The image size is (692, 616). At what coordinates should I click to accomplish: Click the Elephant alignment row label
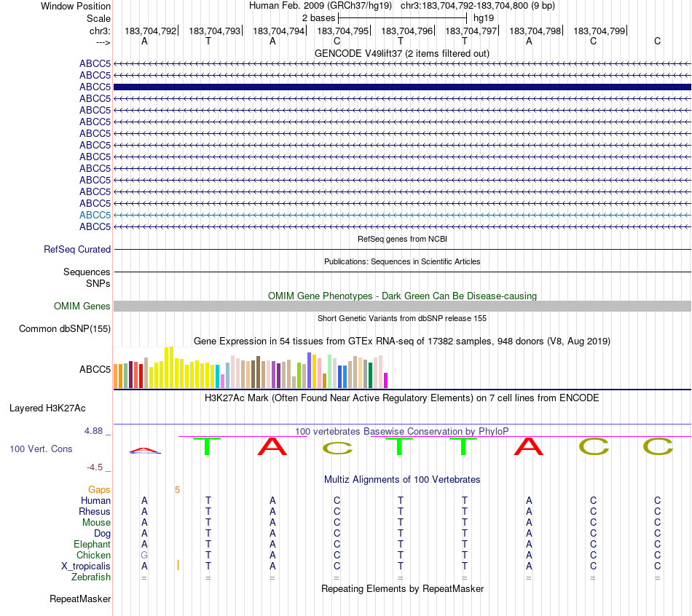click(x=93, y=545)
